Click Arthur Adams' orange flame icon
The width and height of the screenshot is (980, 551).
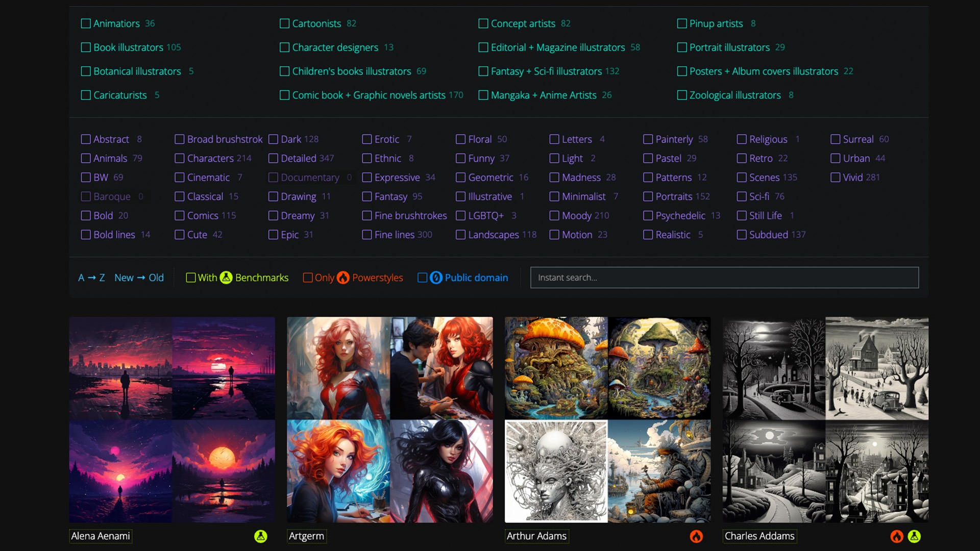pyautogui.click(x=696, y=536)
